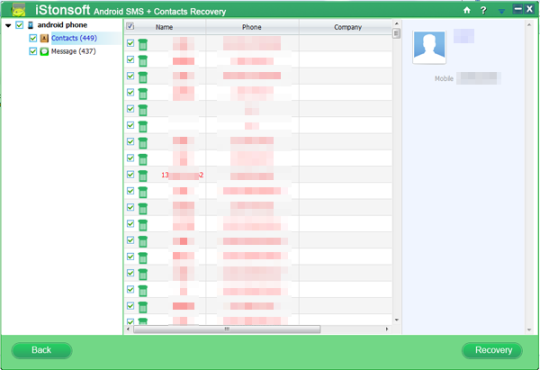
Task: Click detail panel scrollbar up arrow
Action: pyautogui.click(x=529, y=25)
